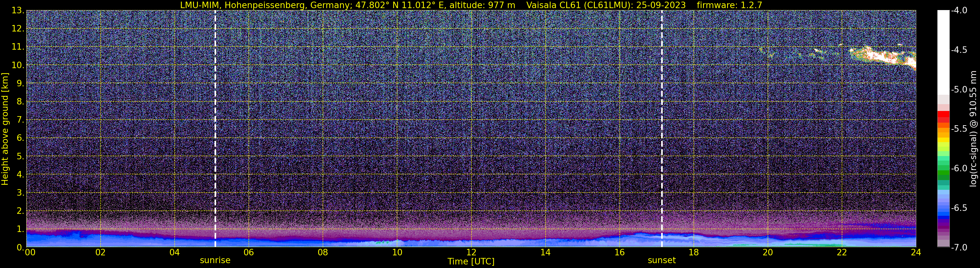Click the height axis tick '12.'
The height and width of the screenshot is (268, 980).
click(x=18, y=29)
